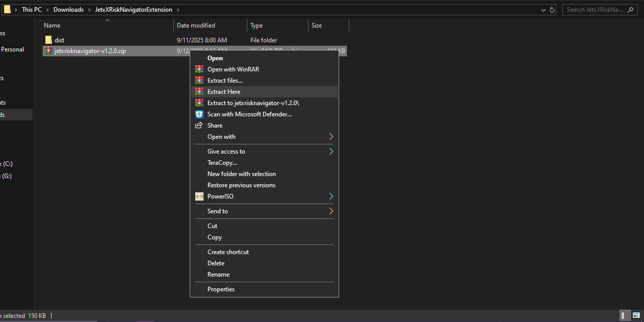Viewport: 644px width, 322px height.
Task: Click Downloads in the breadcrumb path
Action: [68, 10]
